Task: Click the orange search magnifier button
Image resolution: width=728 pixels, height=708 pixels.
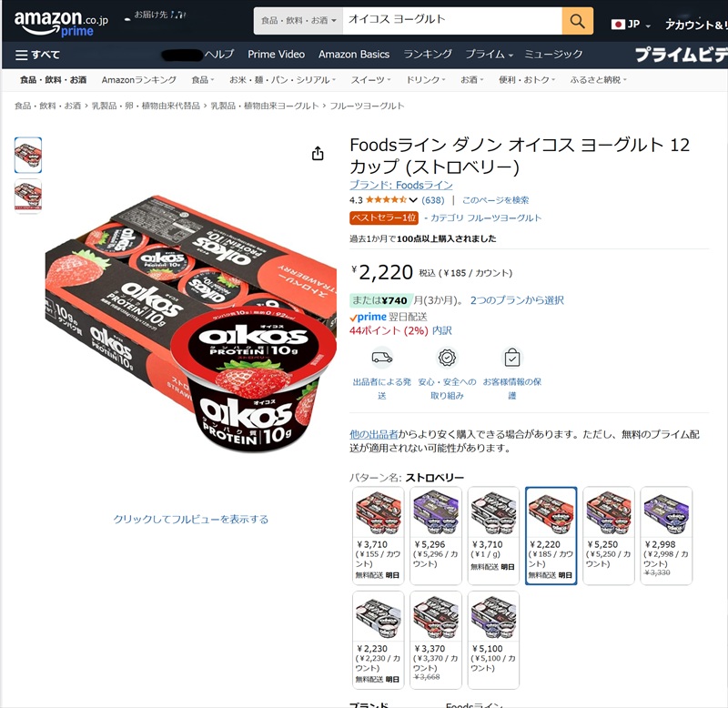Action: [x=577, y=21]
